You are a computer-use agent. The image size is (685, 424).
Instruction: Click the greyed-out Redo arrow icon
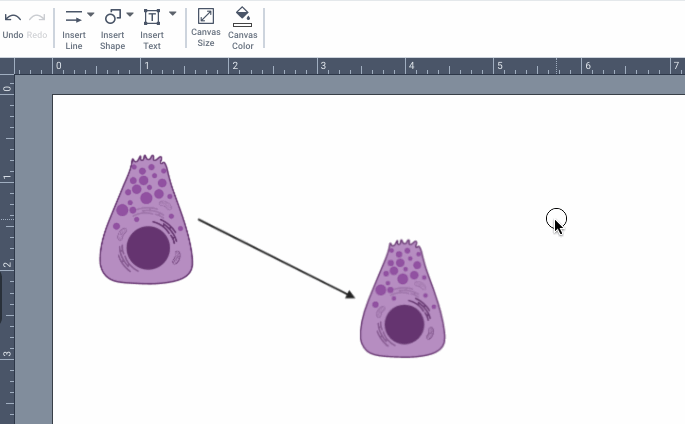point(37,18)
